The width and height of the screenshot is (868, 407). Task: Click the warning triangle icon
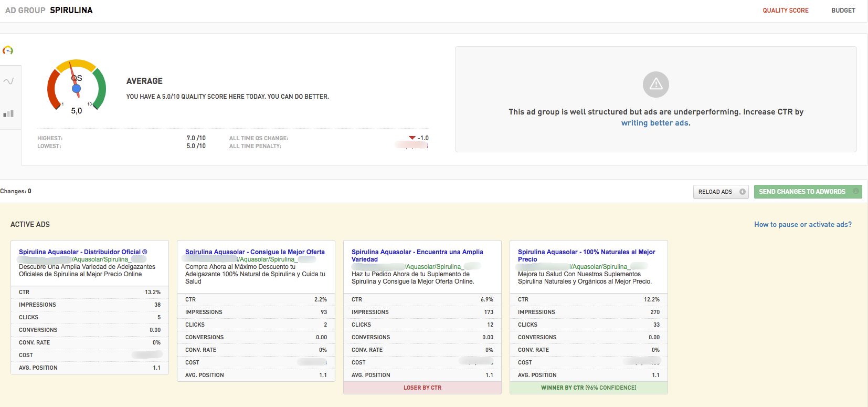(656, 85)
